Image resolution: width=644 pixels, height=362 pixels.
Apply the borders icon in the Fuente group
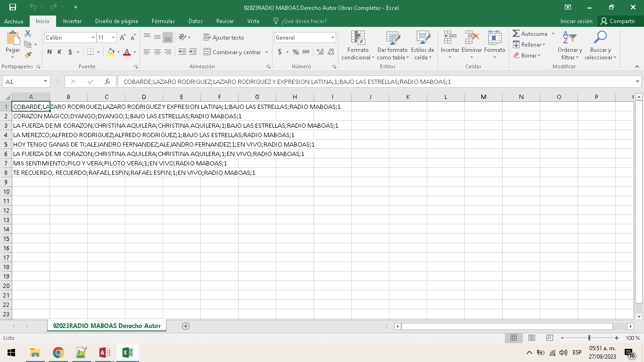point(91,52)
